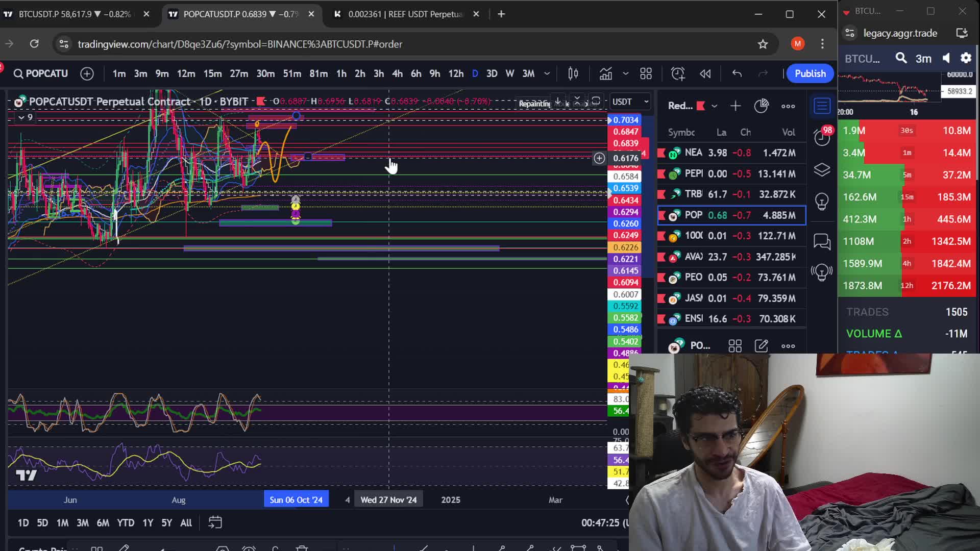Start bar Replay with the rewind icon
Image resolution: width=980 pixels, height=551 pixels.
[705, 73]
